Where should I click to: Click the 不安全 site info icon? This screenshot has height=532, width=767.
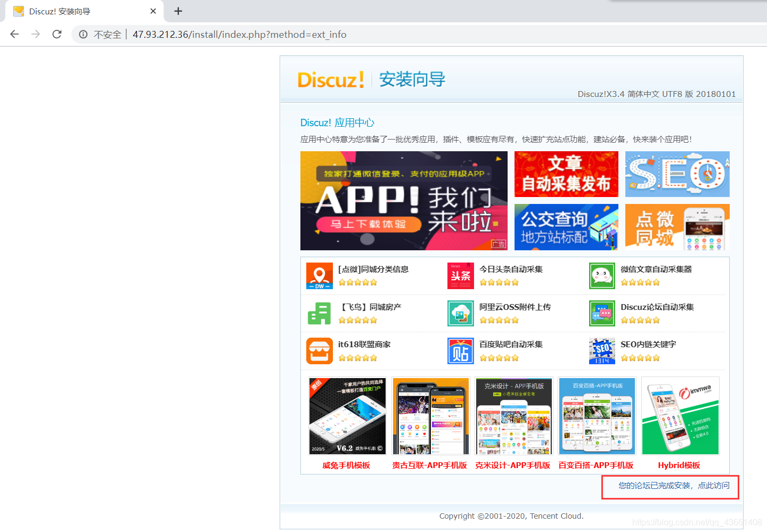[83, 35]
